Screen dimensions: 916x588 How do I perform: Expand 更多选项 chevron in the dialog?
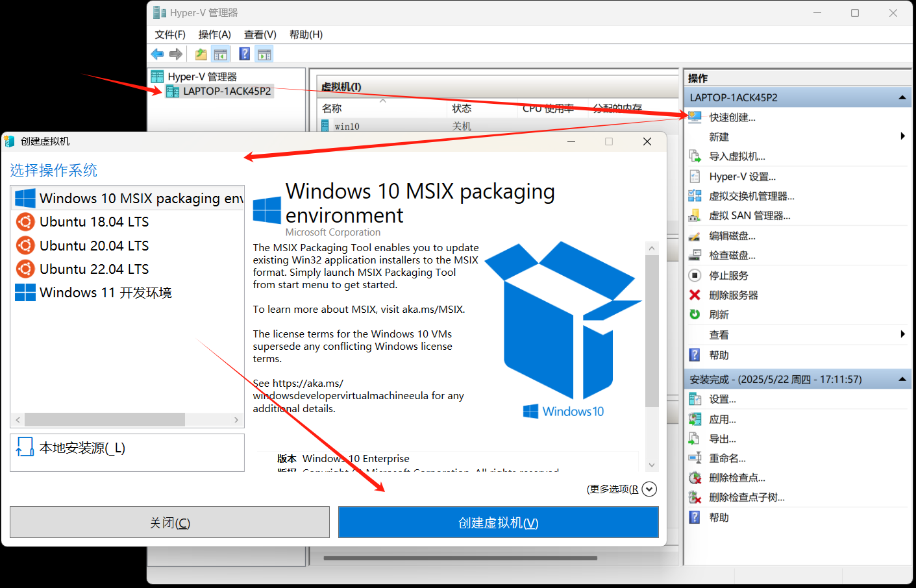pyautogui.click(x=649, y=489)
